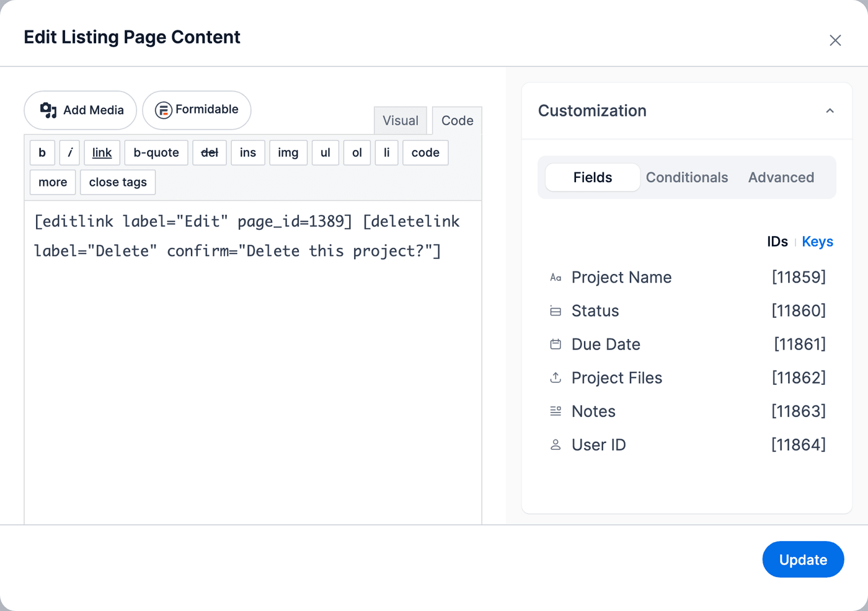
Task: Switch field list to Keys
Action: pos(817,242)
